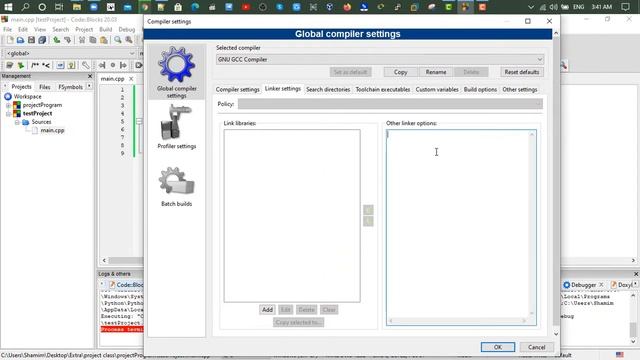
Task: Switch to Compiler settings tab
Action: [x=238, y=89]
